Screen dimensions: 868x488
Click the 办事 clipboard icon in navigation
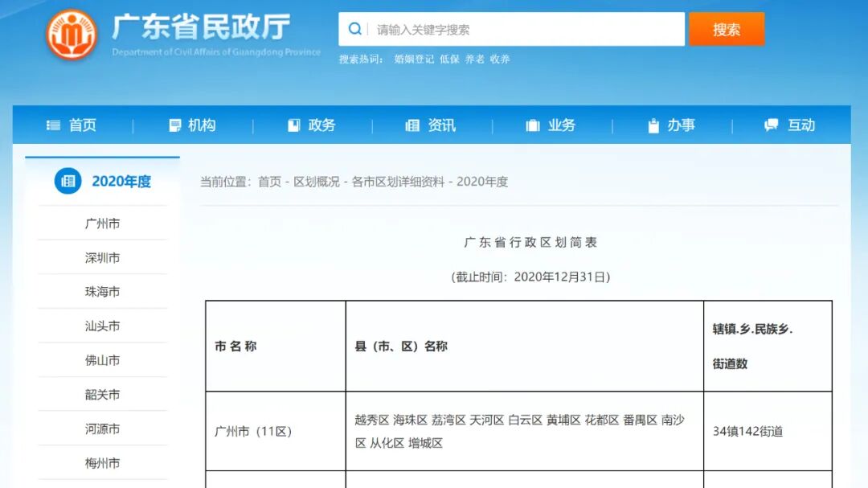pos(653,125)
